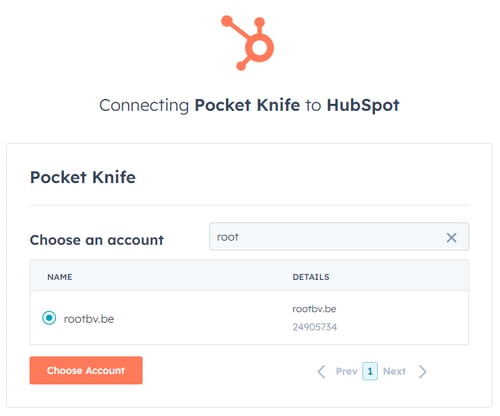The height and width of the screenshot is (416, 500).
Task: Click the Choose Account button
Action: point(86,370)
